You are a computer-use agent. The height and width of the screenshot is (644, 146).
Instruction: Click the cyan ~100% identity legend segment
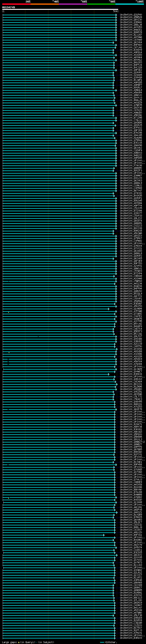pos(130,4)
